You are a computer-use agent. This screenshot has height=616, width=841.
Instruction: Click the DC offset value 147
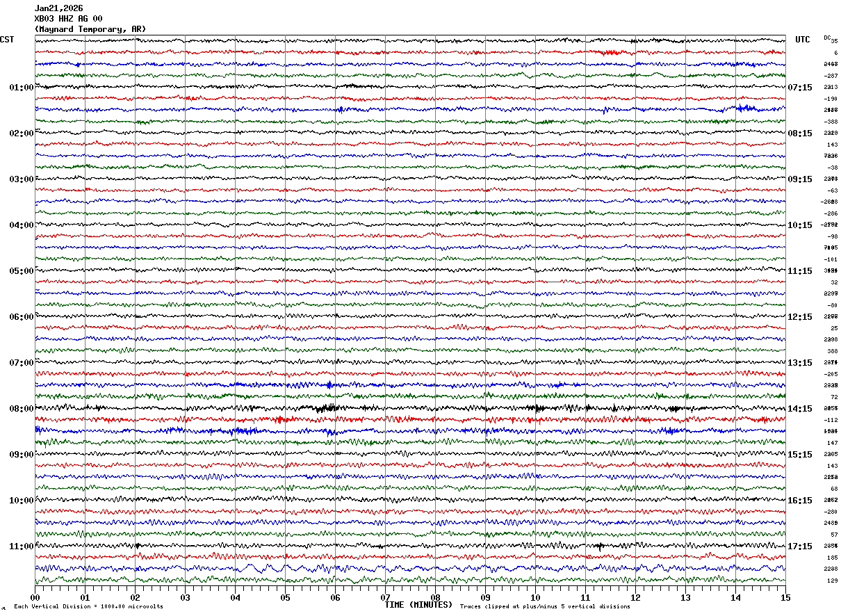[x=832, y=443]
